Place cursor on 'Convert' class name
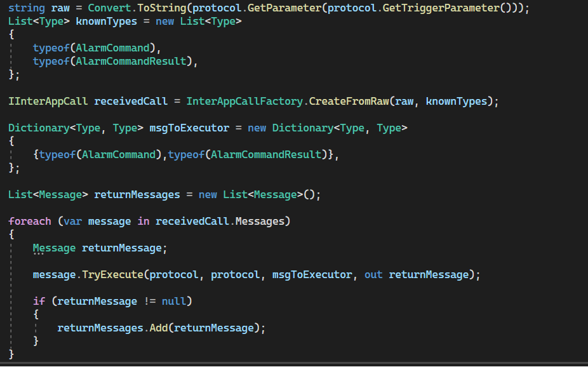This screenshot has height=367, width=588. pos(109,8)
